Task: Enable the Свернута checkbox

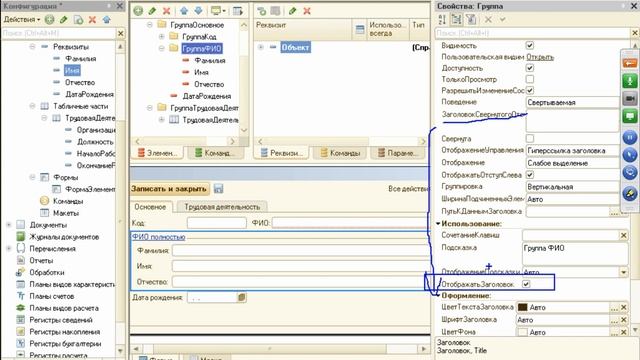Action: (530, 138)
